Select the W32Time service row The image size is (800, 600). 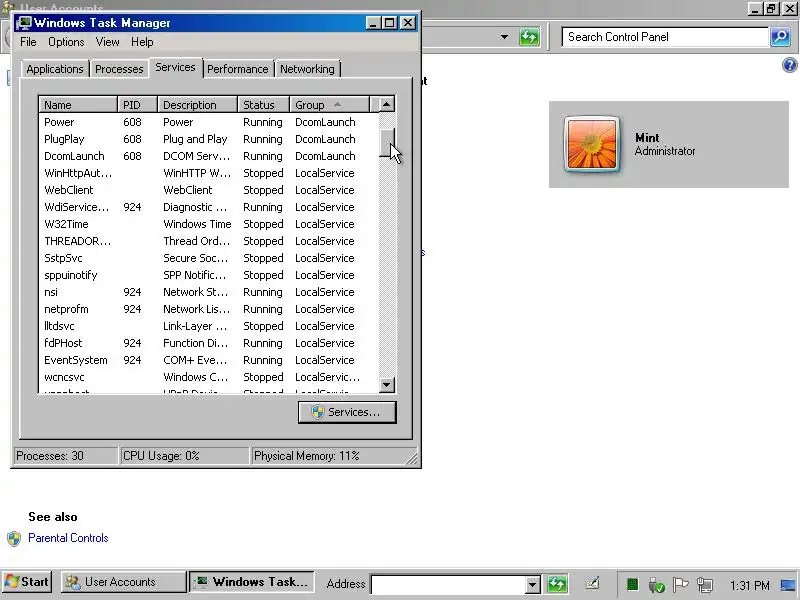click(x=209, y=224)
